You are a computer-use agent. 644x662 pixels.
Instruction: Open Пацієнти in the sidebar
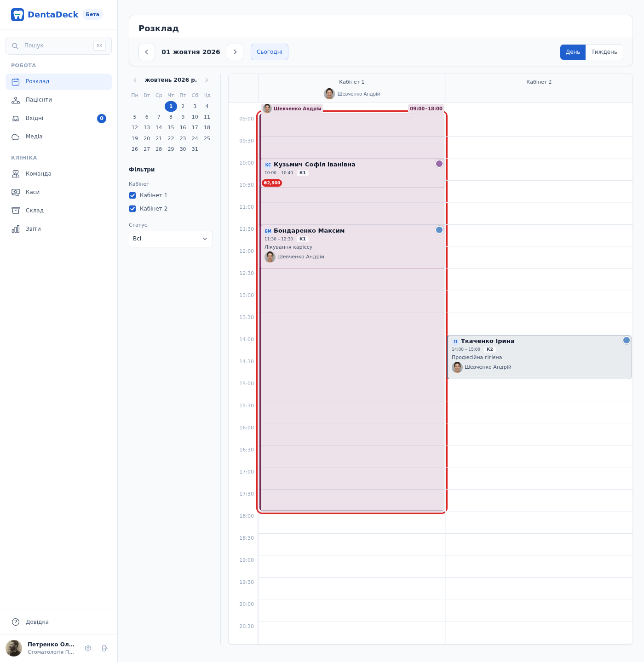click(58, 100)
